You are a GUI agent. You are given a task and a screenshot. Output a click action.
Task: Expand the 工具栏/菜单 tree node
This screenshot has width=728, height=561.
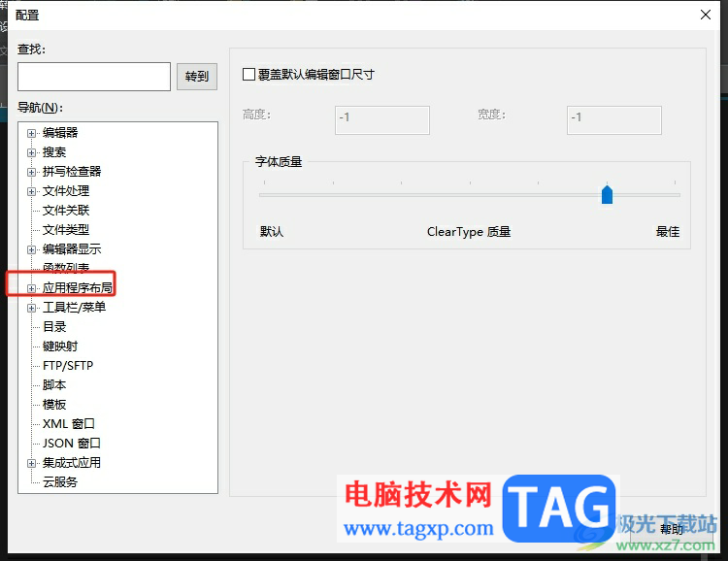point(32,308)
